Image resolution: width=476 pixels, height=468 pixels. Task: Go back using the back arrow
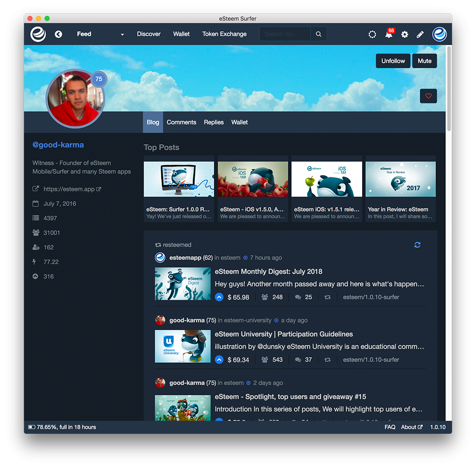click(x=59, y=34)
